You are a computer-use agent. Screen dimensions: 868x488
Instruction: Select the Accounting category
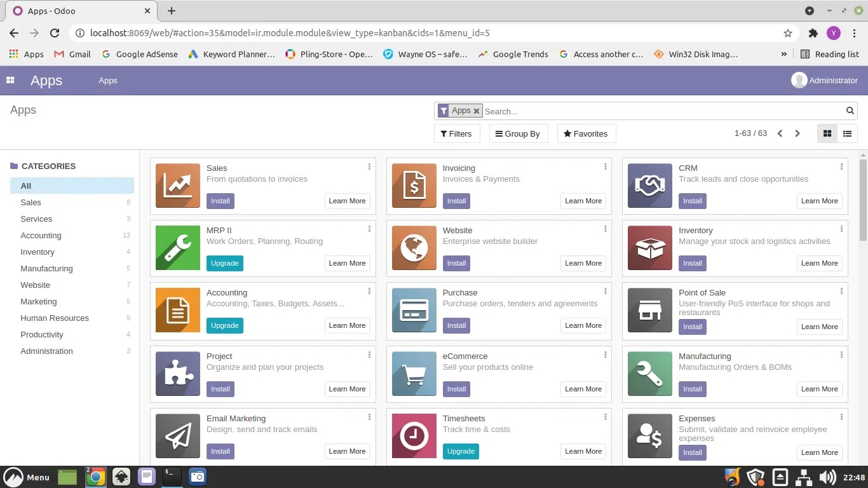[x=72, y=235]
